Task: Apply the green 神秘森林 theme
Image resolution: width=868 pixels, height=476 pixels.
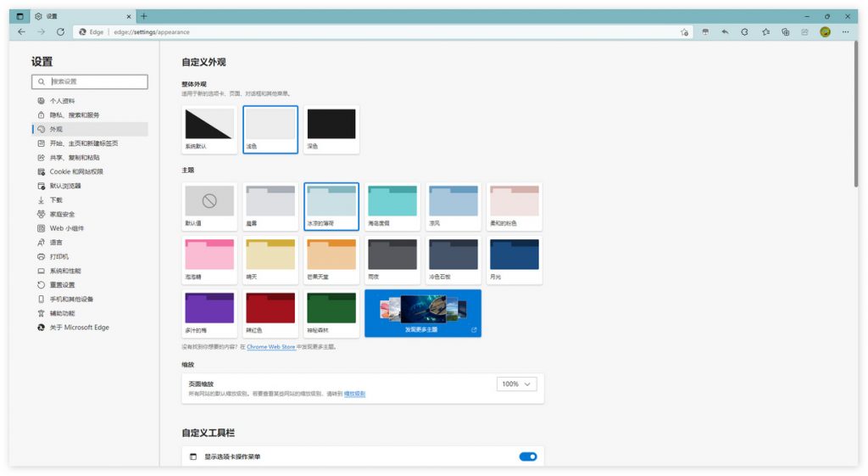Action: [x=331, y=313]
